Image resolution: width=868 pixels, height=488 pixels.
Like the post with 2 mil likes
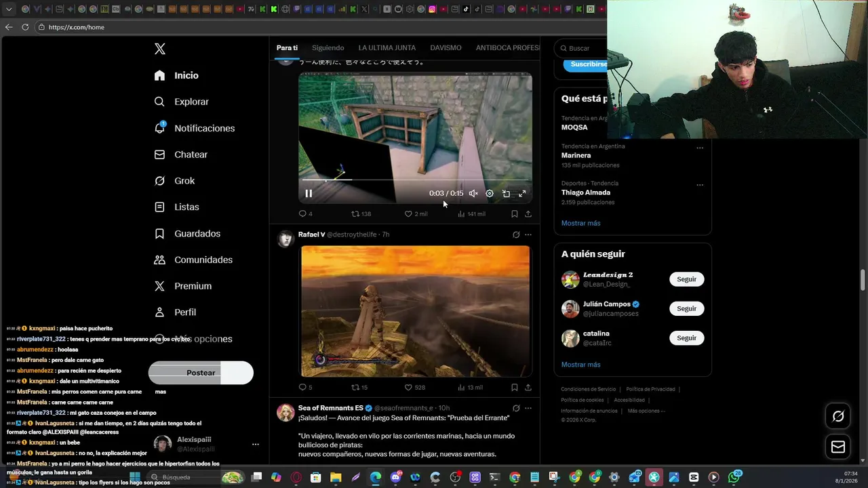pyautogui.click(x=416, y=213)
